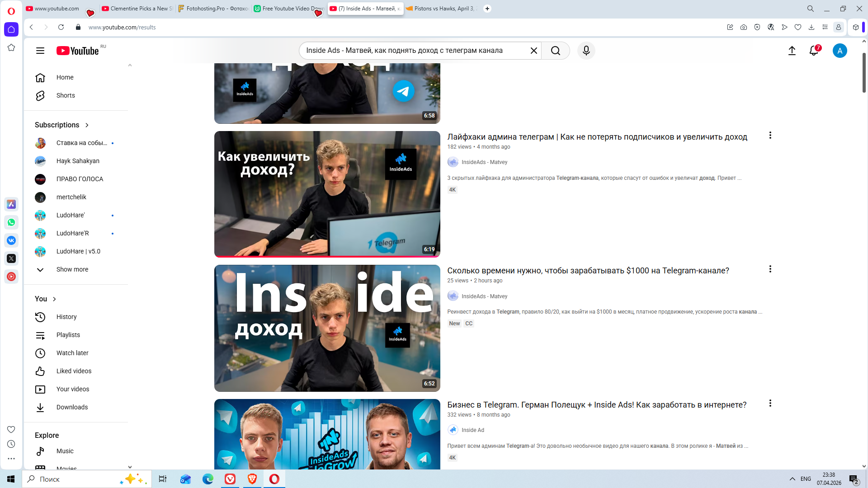Clear the search query with X

pos(533,51)
